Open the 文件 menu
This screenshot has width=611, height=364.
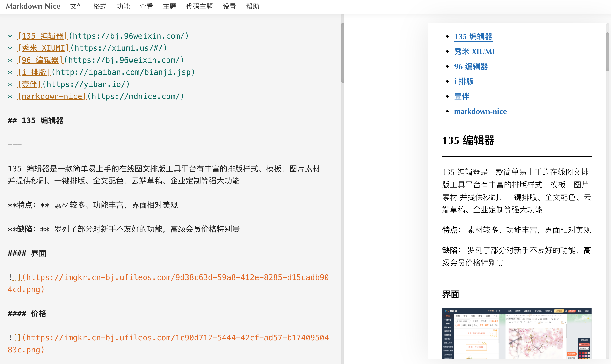(77, 6)
